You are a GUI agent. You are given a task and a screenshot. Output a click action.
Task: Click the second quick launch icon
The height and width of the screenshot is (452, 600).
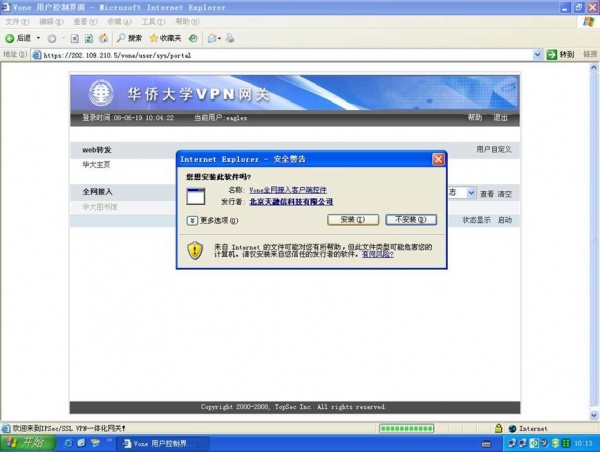tap(82, 443)
